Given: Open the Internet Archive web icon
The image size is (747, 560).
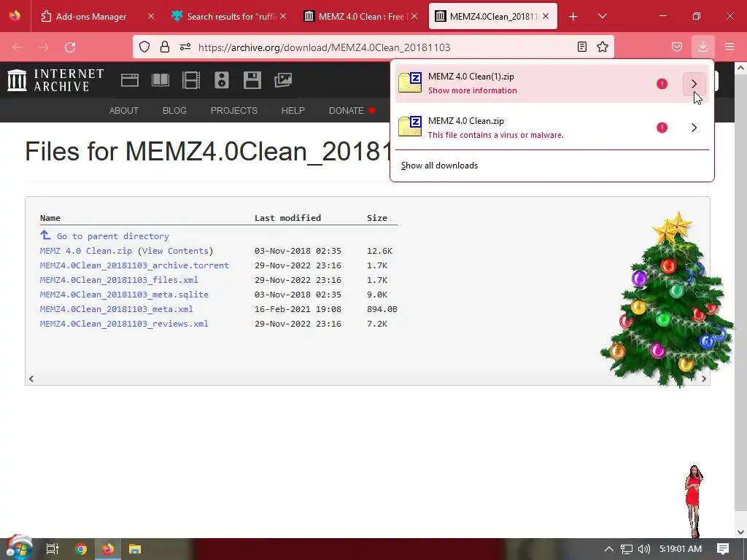Looking at the screenshot, I should pyautogui.click(x=130, y=80).
